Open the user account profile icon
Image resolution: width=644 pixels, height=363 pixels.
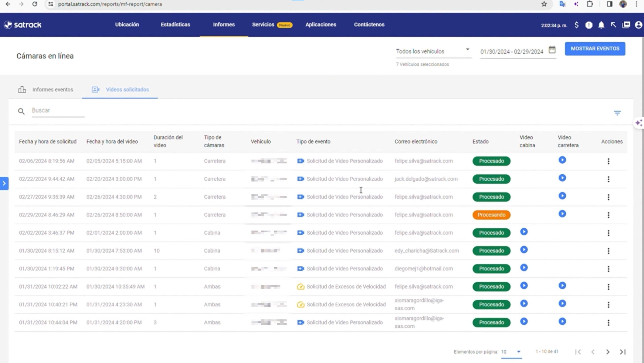[638, 25]
